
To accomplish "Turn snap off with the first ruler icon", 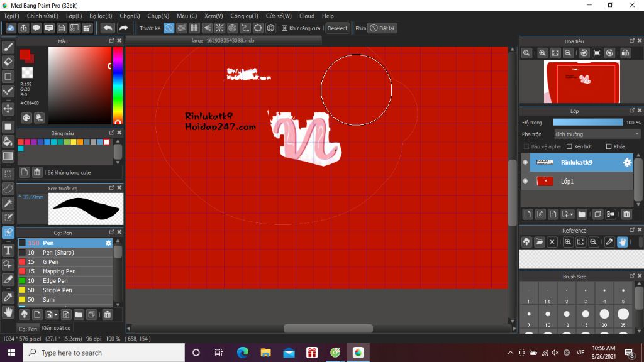I will pos(169,28).
